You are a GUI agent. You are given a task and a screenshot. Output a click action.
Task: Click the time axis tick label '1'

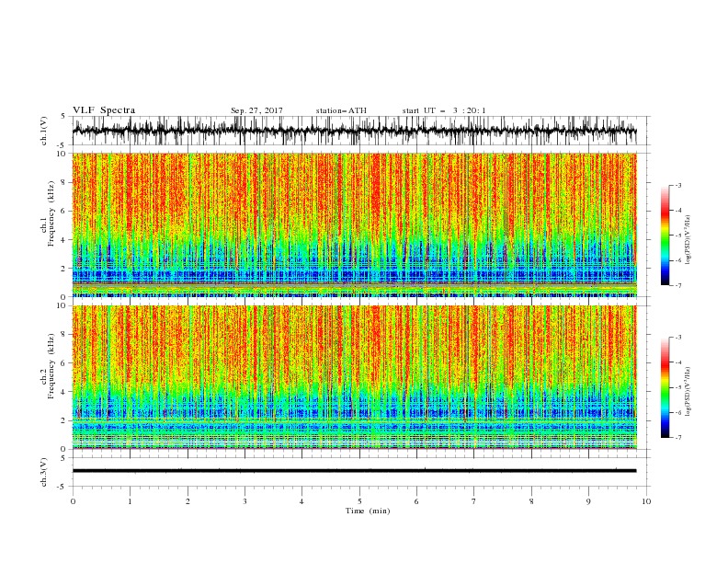pos(130,501)
